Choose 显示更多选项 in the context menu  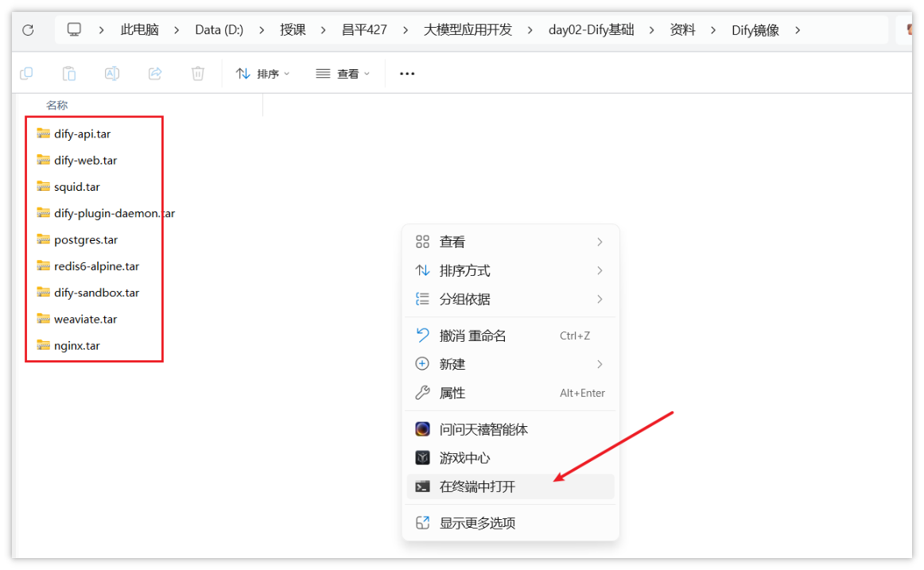[x=511, y=522]
